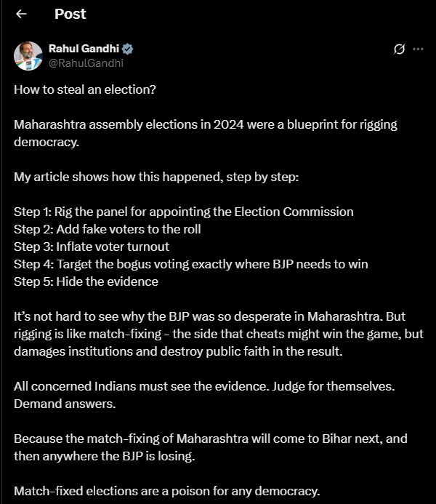Image resolution: width=436 pixels, height=504 pixels.
Task: Click the blue verified badge
Action: pos(127,49)
